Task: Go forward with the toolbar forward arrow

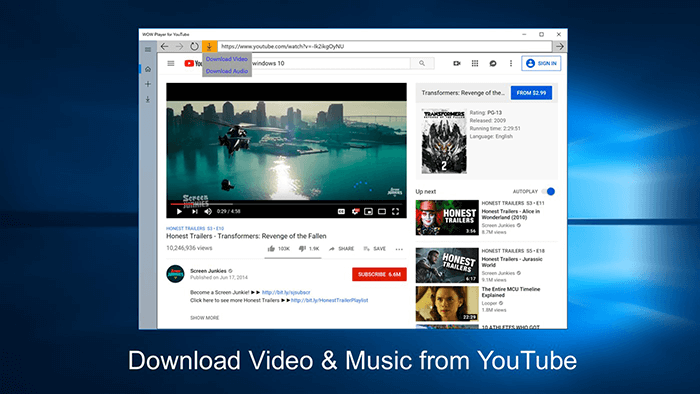Action: [179, 46]
